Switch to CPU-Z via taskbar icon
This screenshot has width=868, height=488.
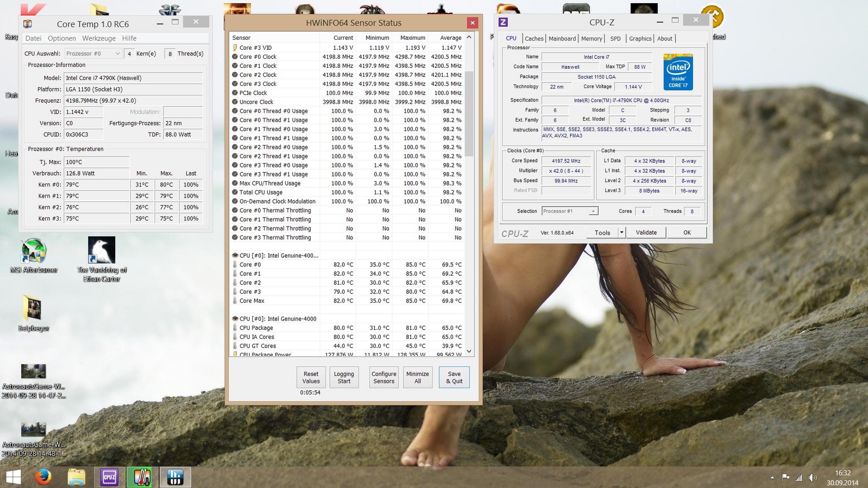(x=109, y=477)
